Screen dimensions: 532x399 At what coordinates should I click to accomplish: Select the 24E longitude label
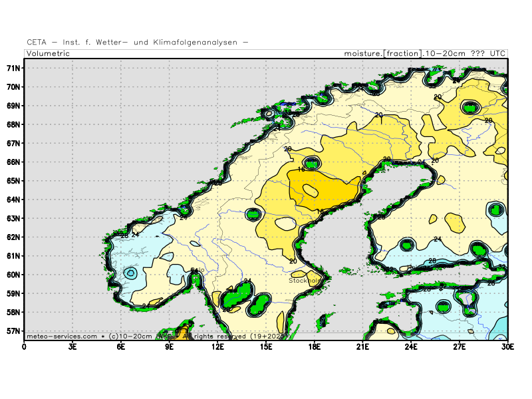[411, 346]
